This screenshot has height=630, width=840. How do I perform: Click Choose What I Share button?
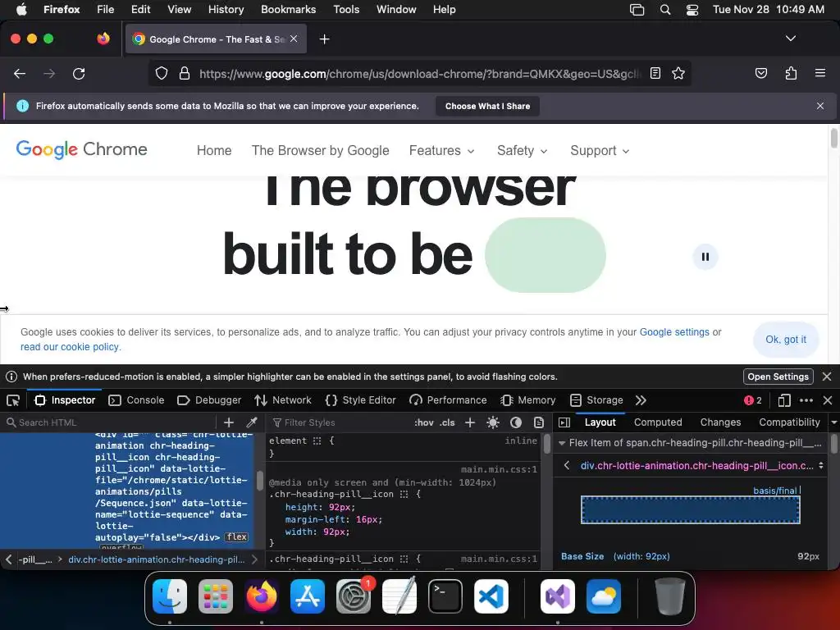487,106
